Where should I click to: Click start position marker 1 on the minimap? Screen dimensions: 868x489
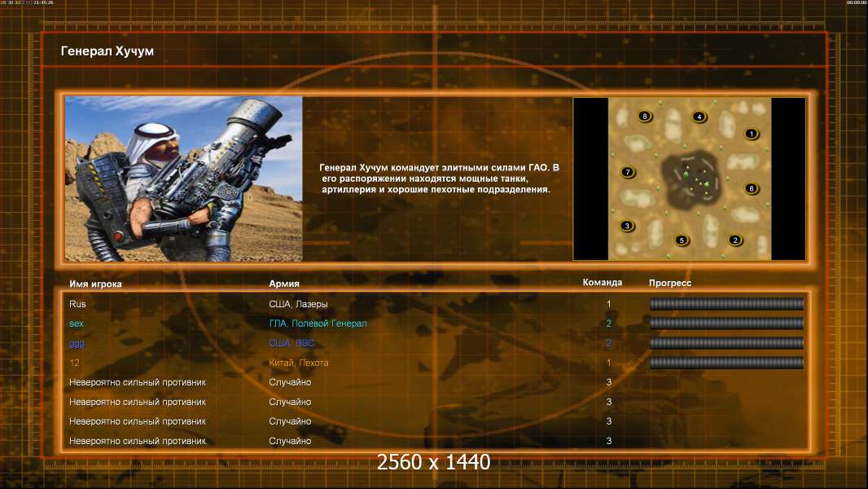click(751, 134)
